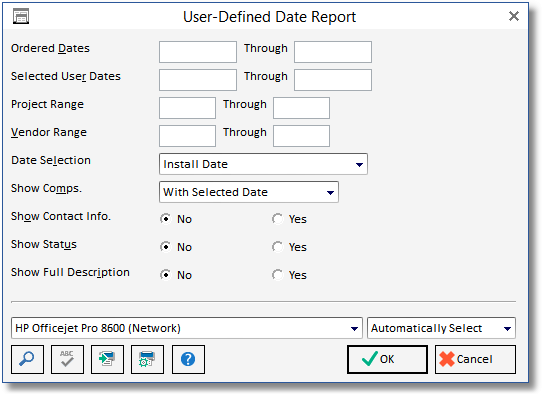Viewport: 543px width, 397px height.
Task: Close the User-Defined Date Report dialog
Action: tap(514, 16)
